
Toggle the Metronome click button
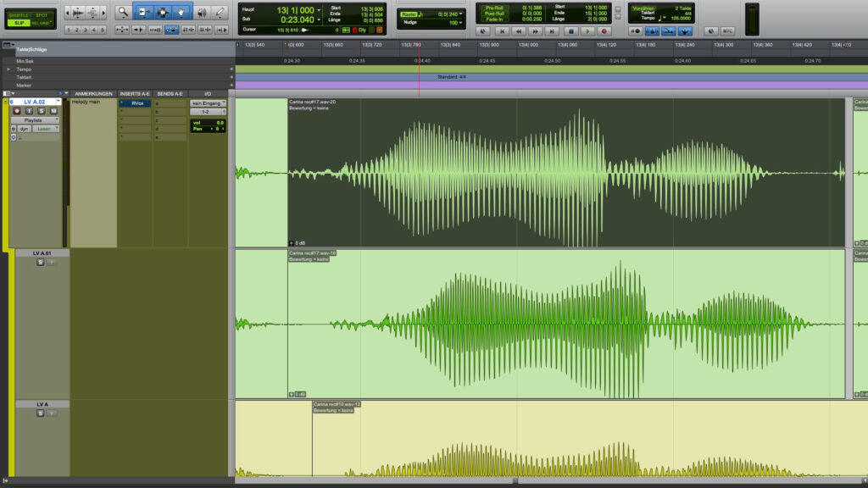pos(652,31)
